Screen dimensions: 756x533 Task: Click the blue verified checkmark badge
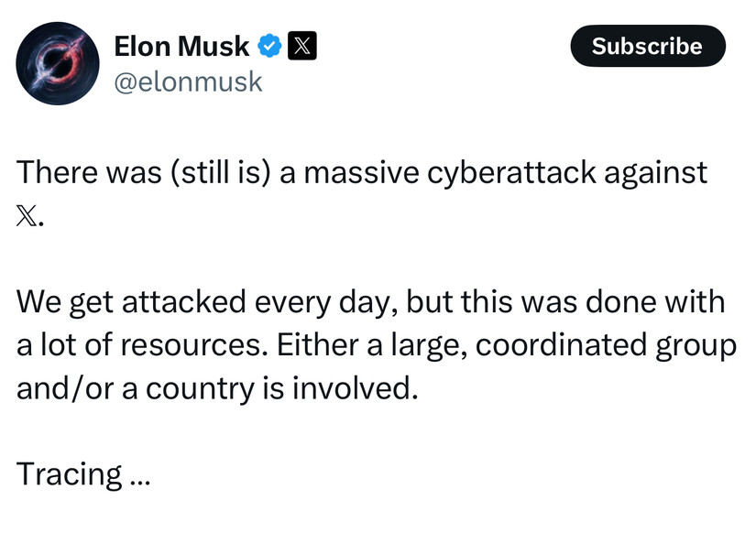click(x=269, y=47)
